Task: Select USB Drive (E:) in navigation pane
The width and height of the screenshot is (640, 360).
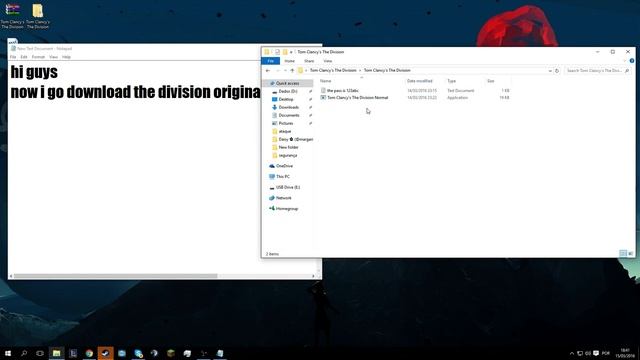Action: 287,187
